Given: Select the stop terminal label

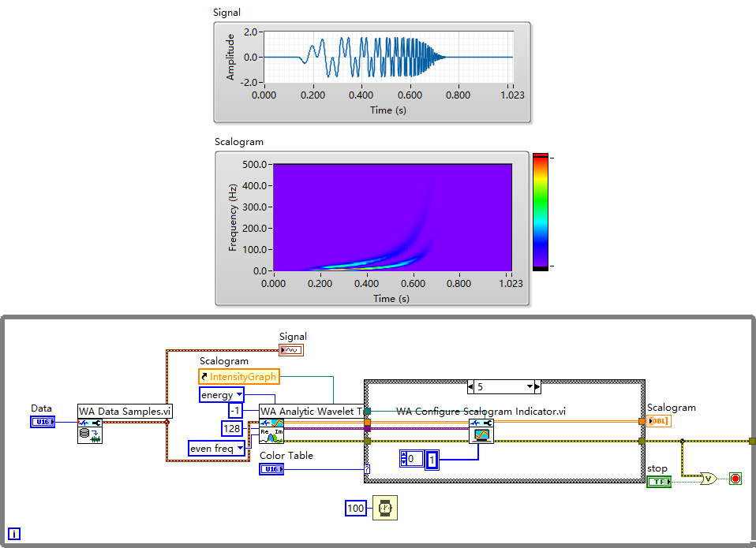Looking at the screenshot, I should 657,468.
